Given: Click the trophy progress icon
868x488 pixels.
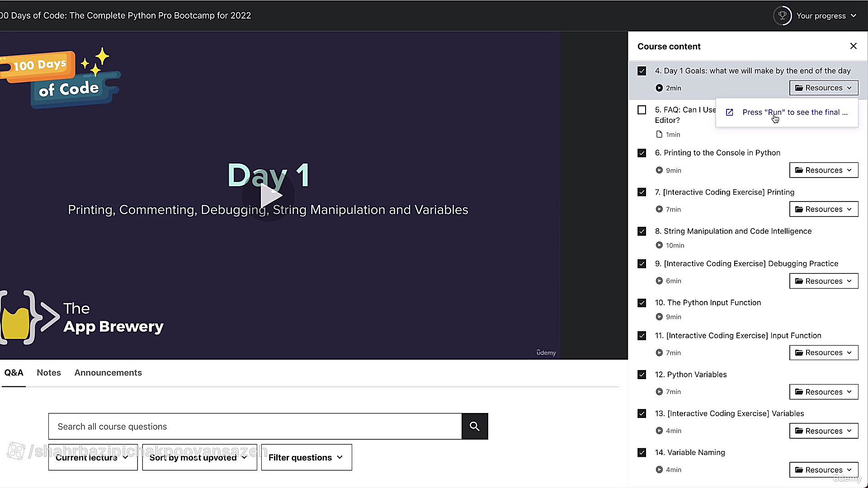Looking at the screenshot, I should coord(783,16).
